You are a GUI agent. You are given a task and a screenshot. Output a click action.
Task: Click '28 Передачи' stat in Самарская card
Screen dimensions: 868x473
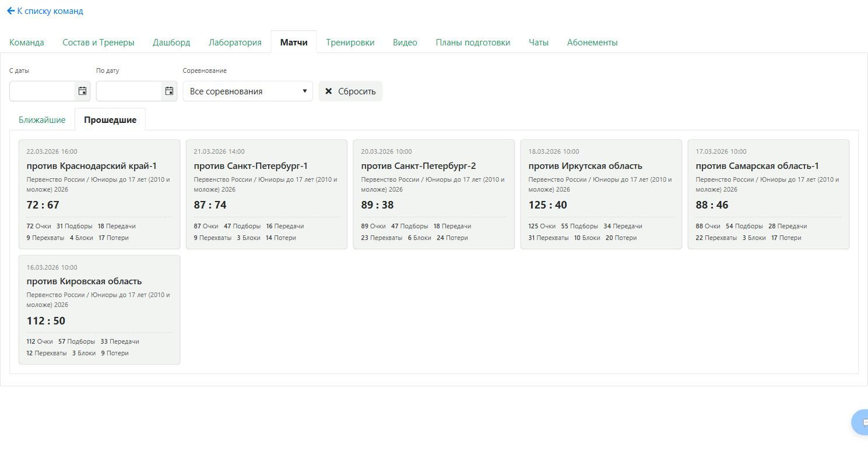point(788,226)
